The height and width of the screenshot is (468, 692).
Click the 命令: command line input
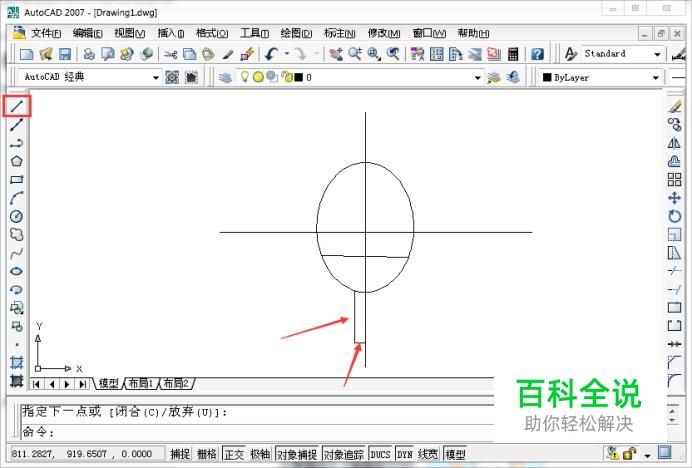pyautogui.click(x=258, y=431)
